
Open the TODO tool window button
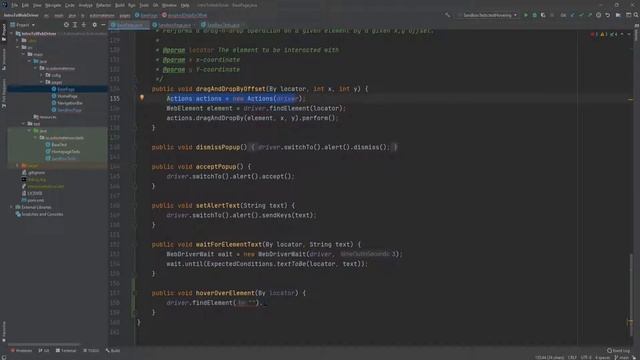pos(91,350)
